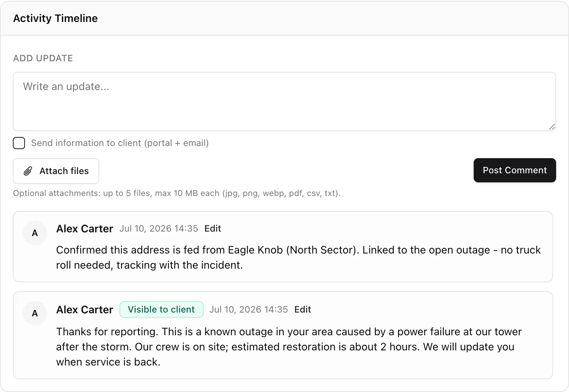Click the Write an update text area

pos(284,101)
